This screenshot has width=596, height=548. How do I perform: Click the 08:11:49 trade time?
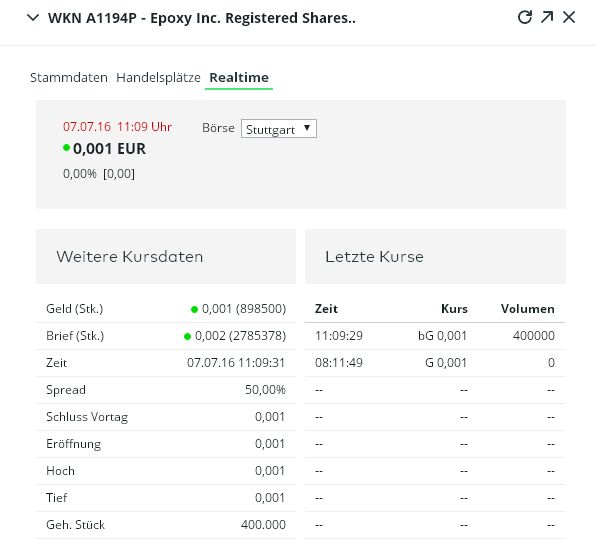(339, 363)
